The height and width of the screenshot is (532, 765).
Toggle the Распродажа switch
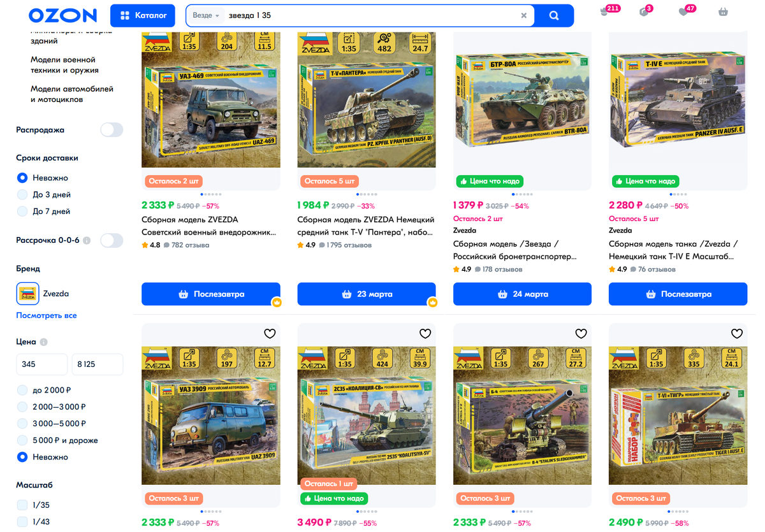point(112,130)
